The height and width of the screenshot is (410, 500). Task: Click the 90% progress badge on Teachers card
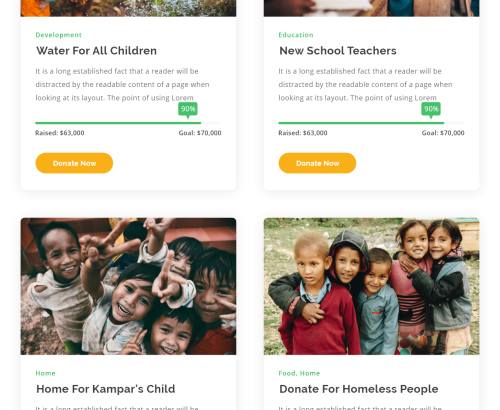tap(431, 109)
